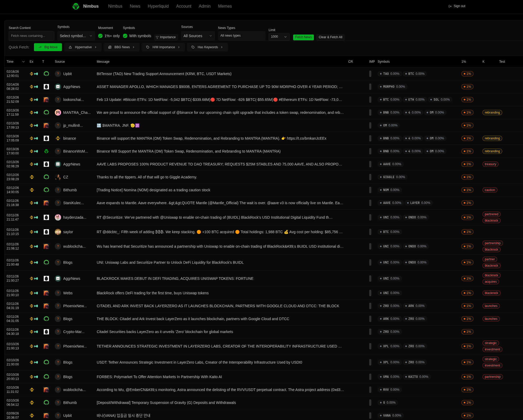Click AggrNews icon in the BlackRock debut row

[58, 279]
